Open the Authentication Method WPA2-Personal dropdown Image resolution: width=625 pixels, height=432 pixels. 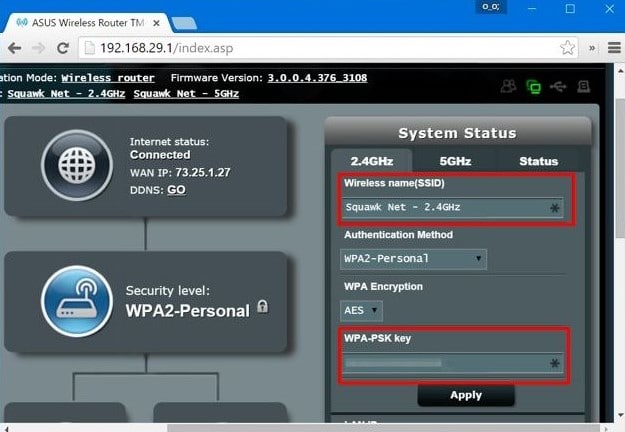(413, 259)
